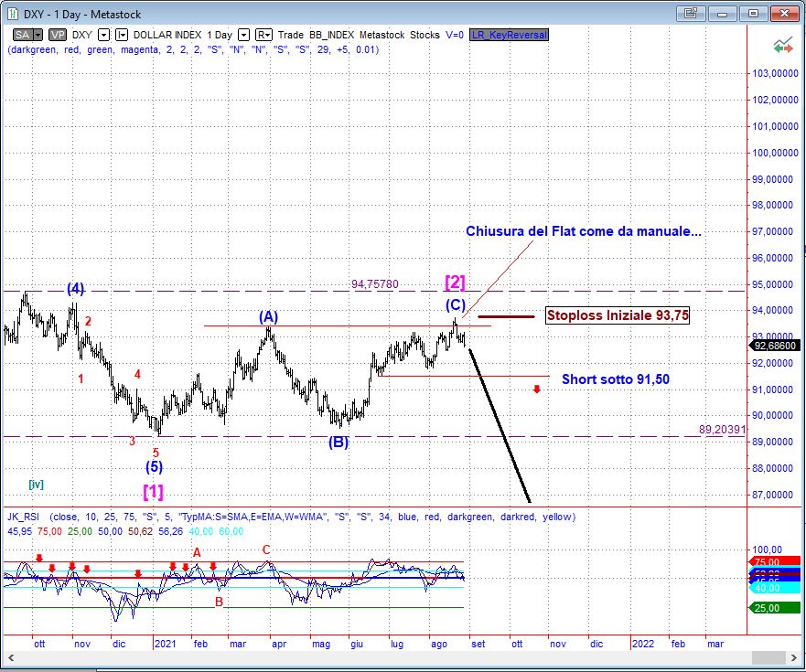Expand the 1 Day periodicity dropdown

coord(243,35)
